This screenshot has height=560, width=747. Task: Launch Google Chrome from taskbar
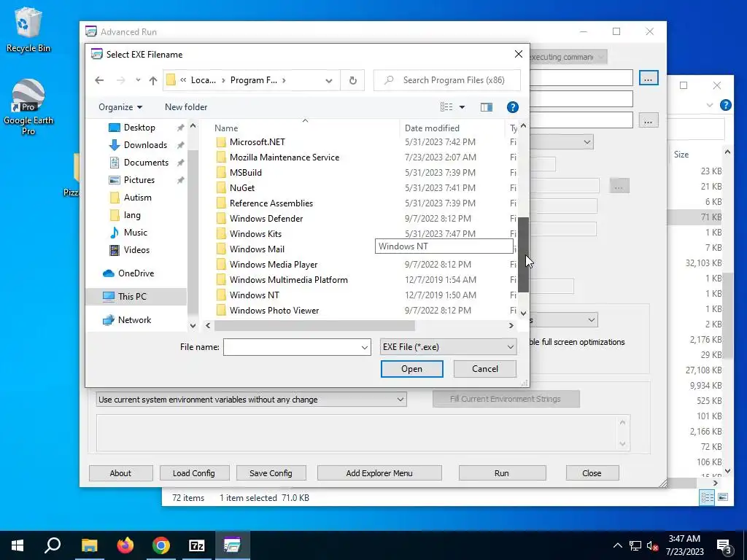(161, 545)
